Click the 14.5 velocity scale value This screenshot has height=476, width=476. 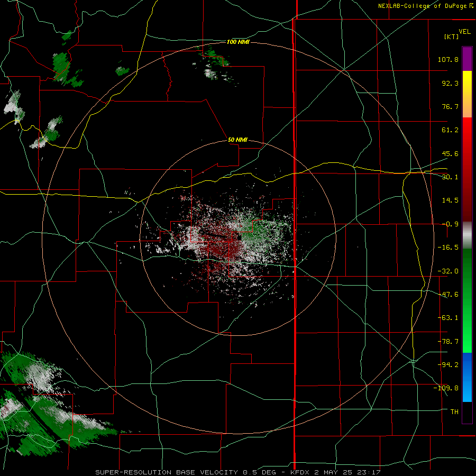pos(450,200)
